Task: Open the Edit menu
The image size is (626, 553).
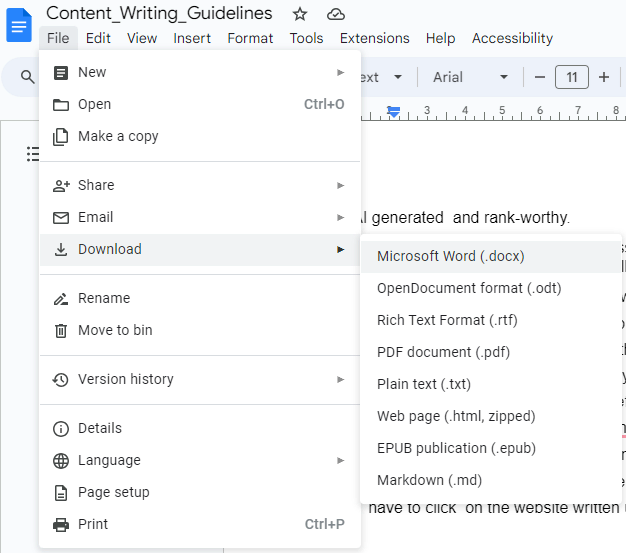Action: [98, 38]
